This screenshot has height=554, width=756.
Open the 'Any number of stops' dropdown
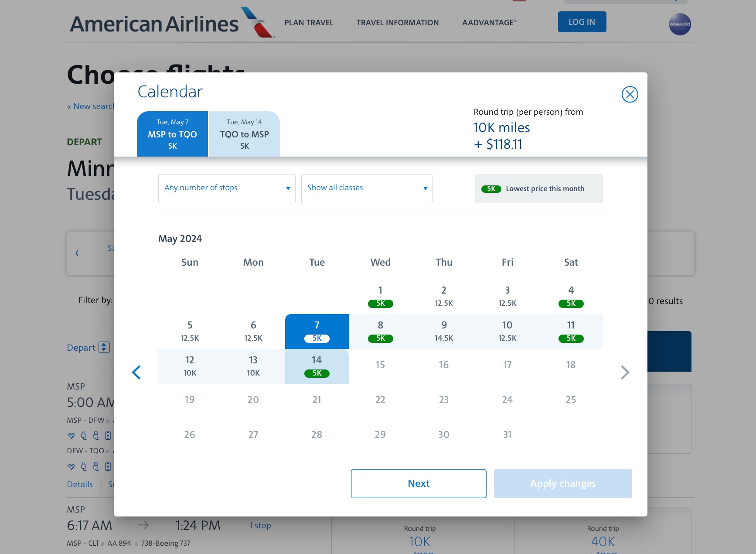(226, 188)
